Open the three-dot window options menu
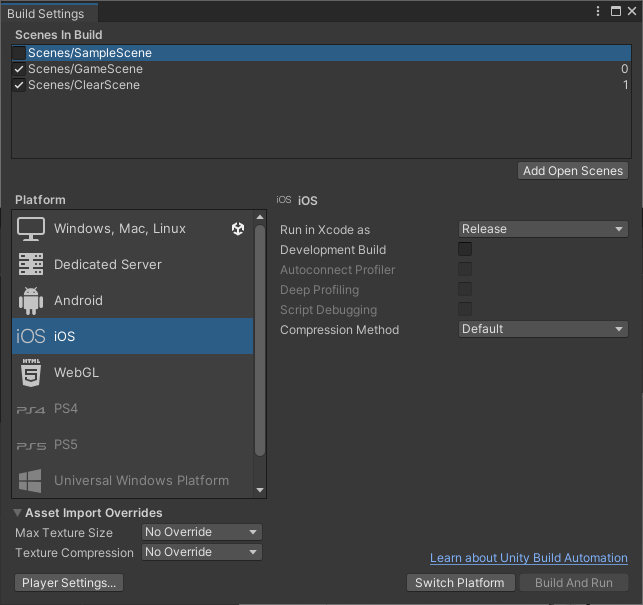This screenshot has height=605, width=643. pyautogui.click(x=598, y=11)
